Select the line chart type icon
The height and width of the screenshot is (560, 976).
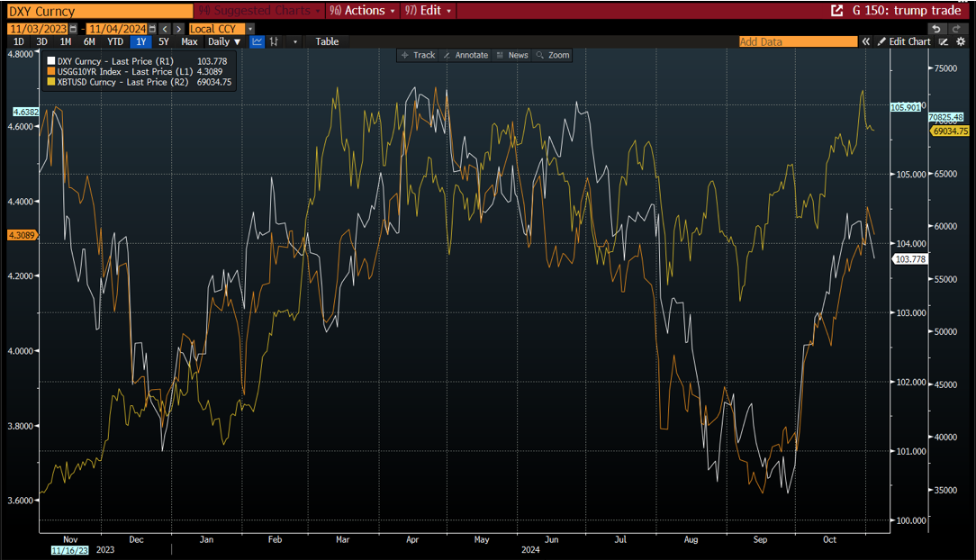coord(258,41)
